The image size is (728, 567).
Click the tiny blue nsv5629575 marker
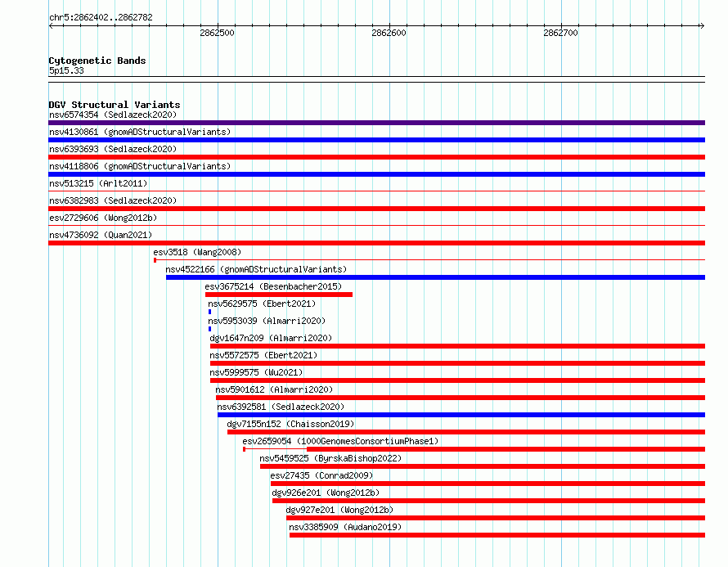[210, 312]
